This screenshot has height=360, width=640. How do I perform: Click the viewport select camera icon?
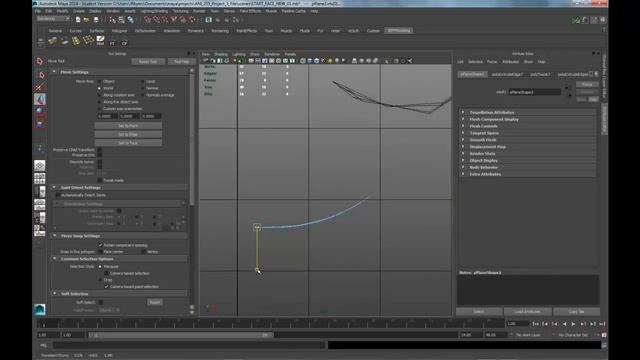point(206,61)
